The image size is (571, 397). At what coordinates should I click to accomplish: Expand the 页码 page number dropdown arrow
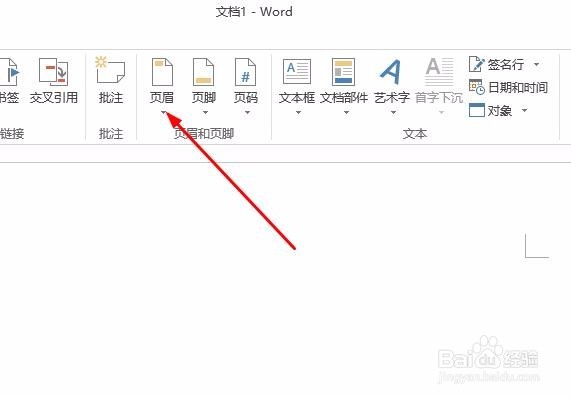click(x=247, y=112)
